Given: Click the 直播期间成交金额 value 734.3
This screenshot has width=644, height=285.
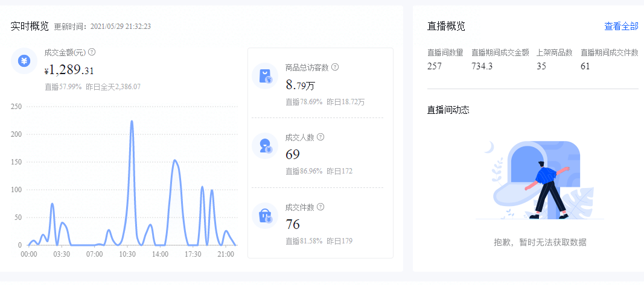Looking at the screenshot, I should coord(482,66).
